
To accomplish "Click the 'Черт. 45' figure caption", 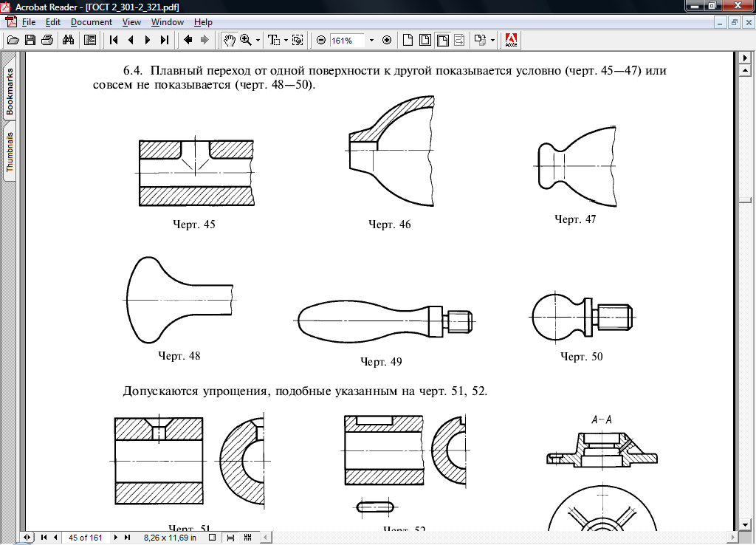I will 194,224.
